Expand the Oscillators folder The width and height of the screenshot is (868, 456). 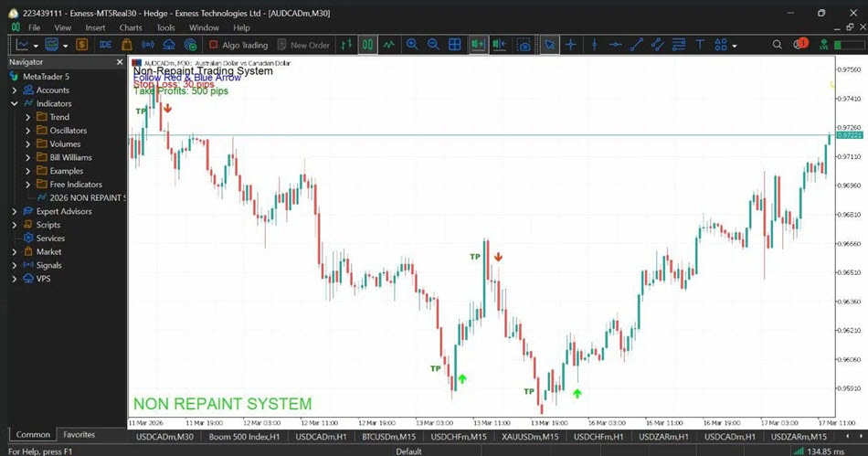27,131
